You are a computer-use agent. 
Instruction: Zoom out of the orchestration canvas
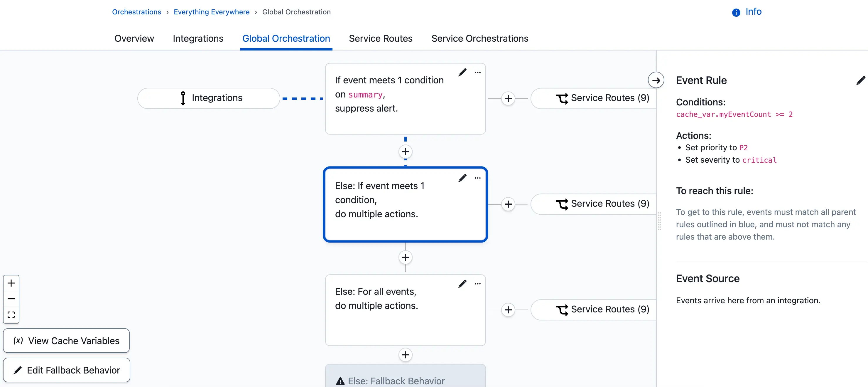pos(11,299)
